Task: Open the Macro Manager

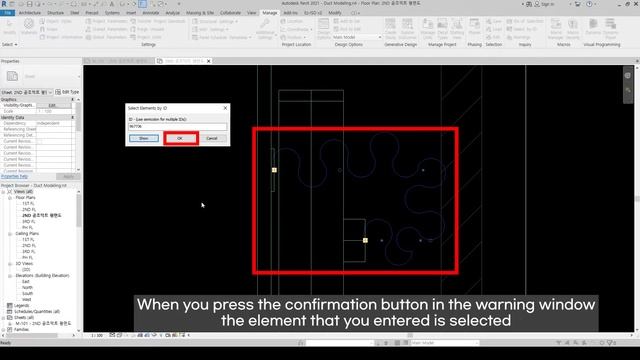Action: [x=556, y=29]
